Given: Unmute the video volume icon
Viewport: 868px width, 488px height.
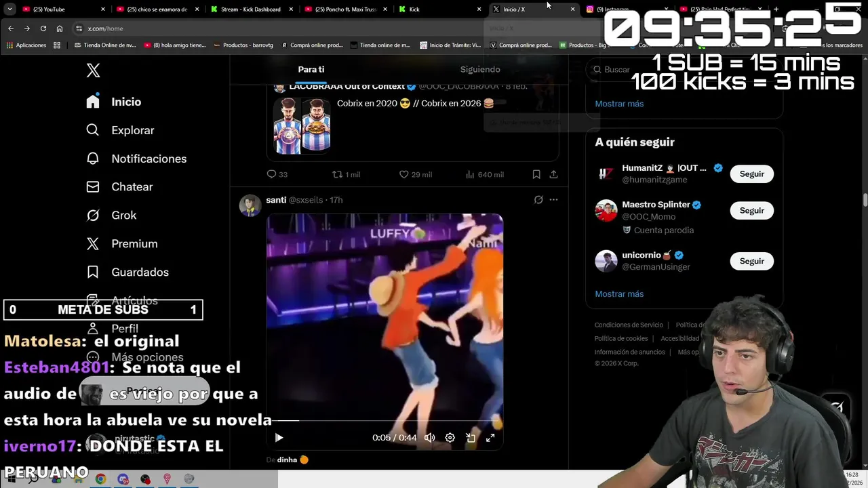Looking at the screenshot, I should coord(429,438).
